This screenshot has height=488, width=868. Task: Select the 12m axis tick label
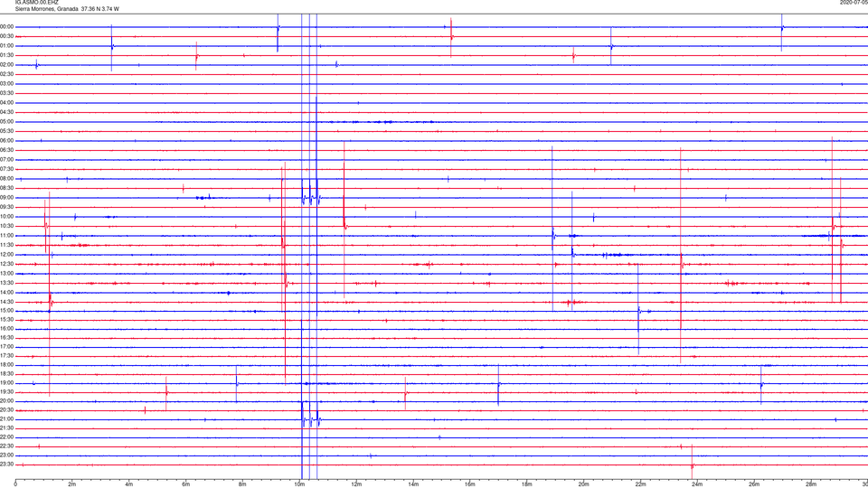click(356, 484)
